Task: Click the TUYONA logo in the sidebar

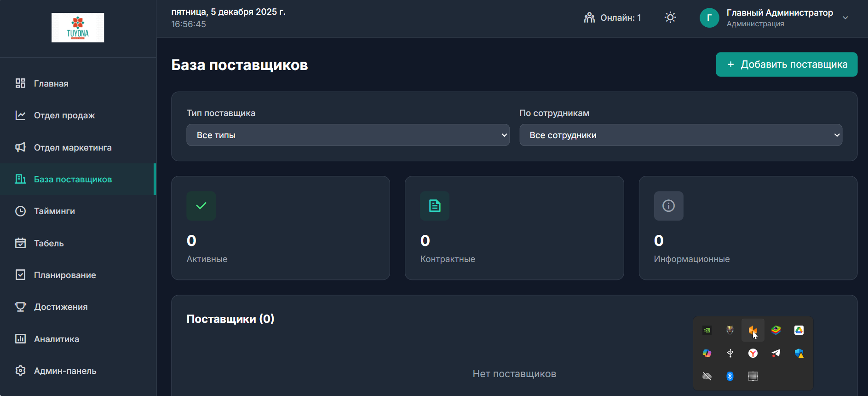Action: (x=78, y=28)
